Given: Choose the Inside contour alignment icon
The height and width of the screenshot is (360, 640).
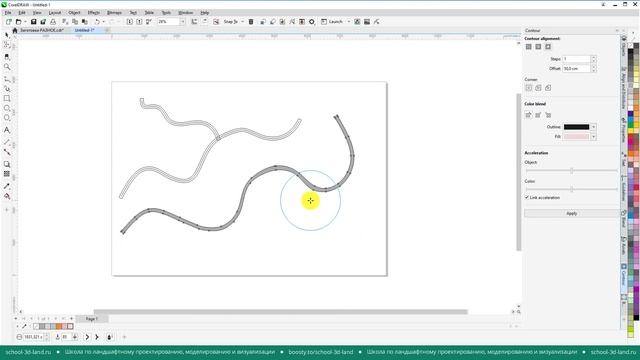Looking at the screenshot, I should point(538,47).
